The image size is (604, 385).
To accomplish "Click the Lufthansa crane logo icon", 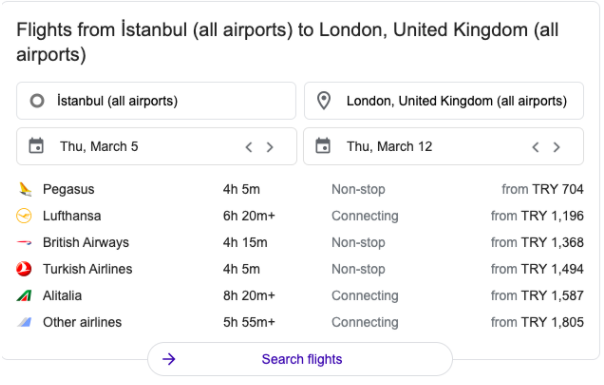I will tap(24, 216).
